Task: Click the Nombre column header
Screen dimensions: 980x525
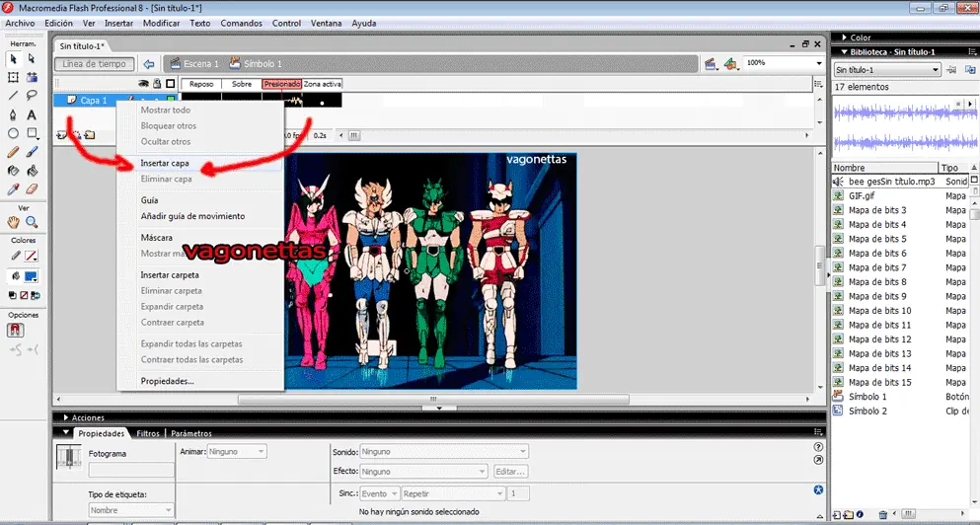Action: click(885, 168)
